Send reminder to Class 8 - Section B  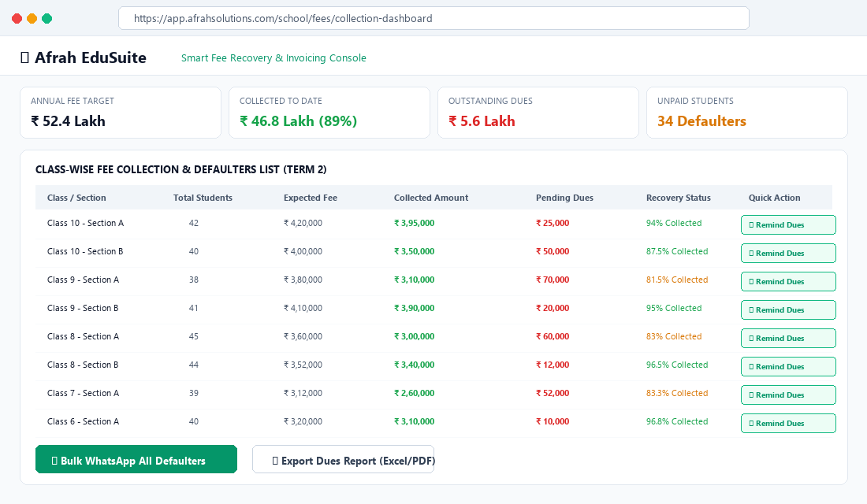point(788,366)
